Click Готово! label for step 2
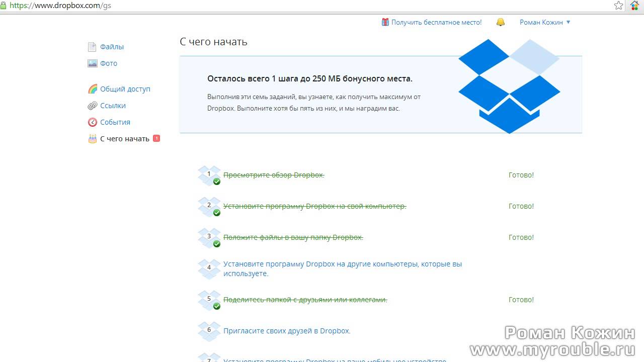644x362 pixels. click(x=521, y=206)
